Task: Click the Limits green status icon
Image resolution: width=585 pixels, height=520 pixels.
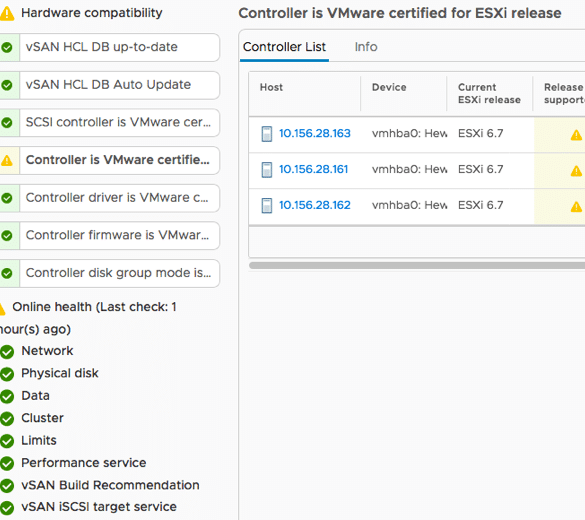Action: pos(7,441)
